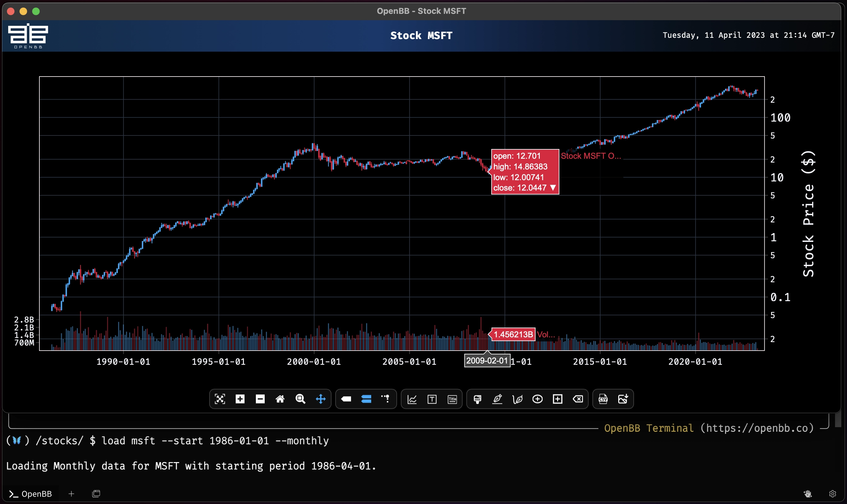Open the overlay line chart tool

412,399
